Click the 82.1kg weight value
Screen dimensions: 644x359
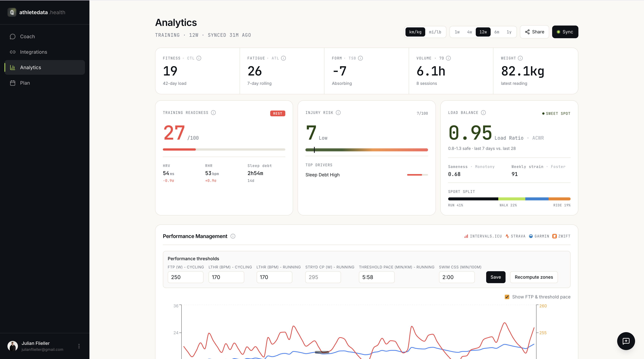tap(523, 71)
